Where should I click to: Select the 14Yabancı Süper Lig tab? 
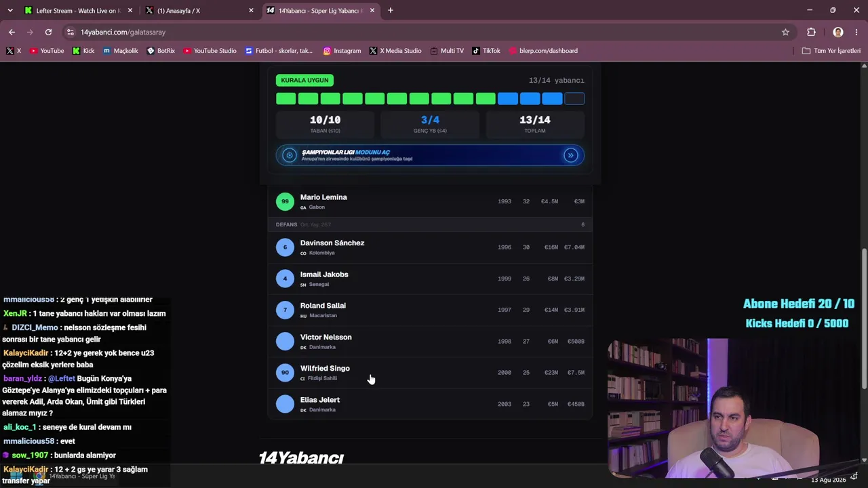[321, 11]
